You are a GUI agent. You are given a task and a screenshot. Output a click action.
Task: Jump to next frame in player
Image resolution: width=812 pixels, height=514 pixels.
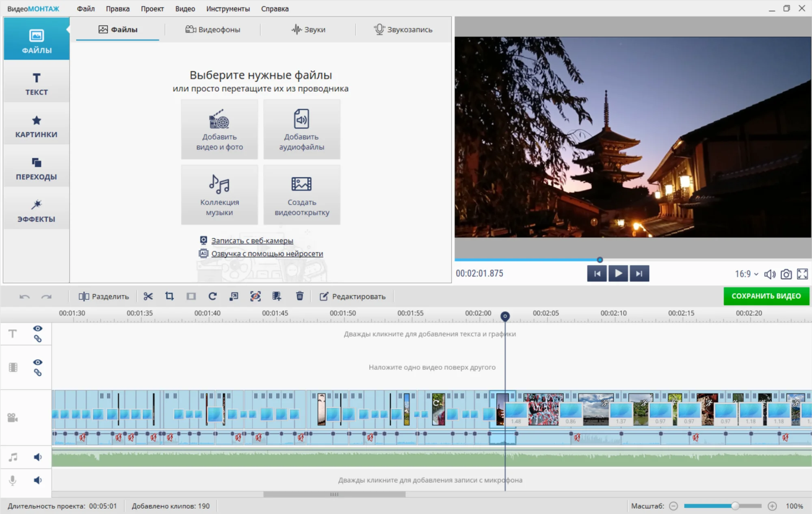(639, 273)
